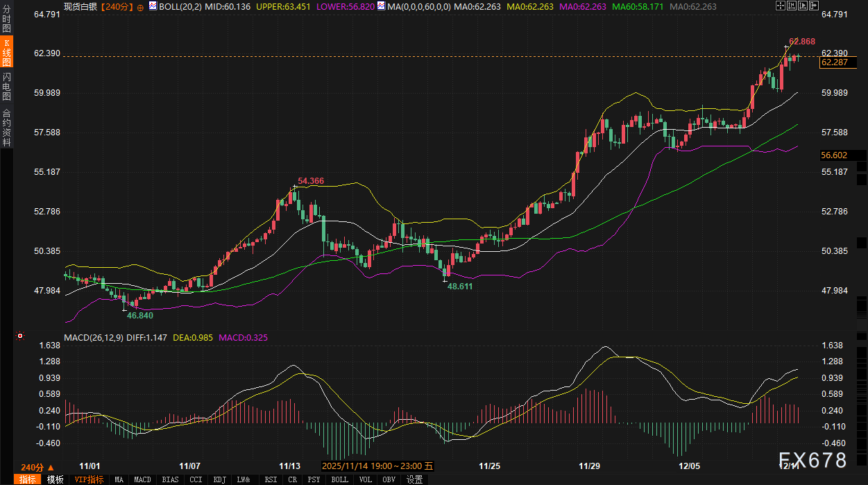Open the 合约资料 side tab

tap(7, 127)
